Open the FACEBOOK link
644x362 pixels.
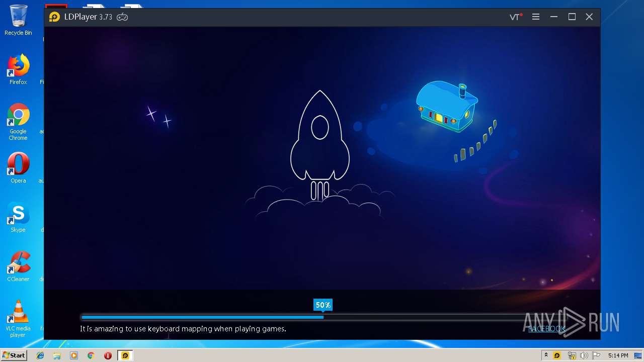[547, 329]
